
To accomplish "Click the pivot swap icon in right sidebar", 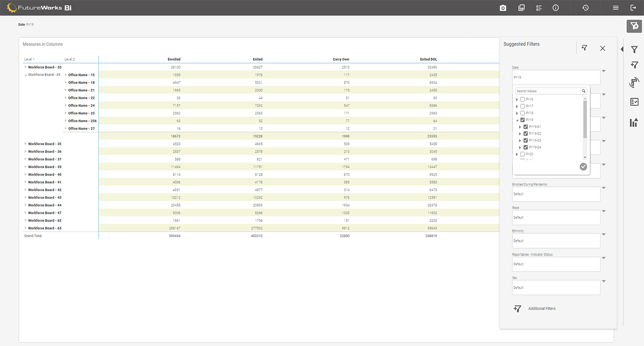I will (635, 82).
